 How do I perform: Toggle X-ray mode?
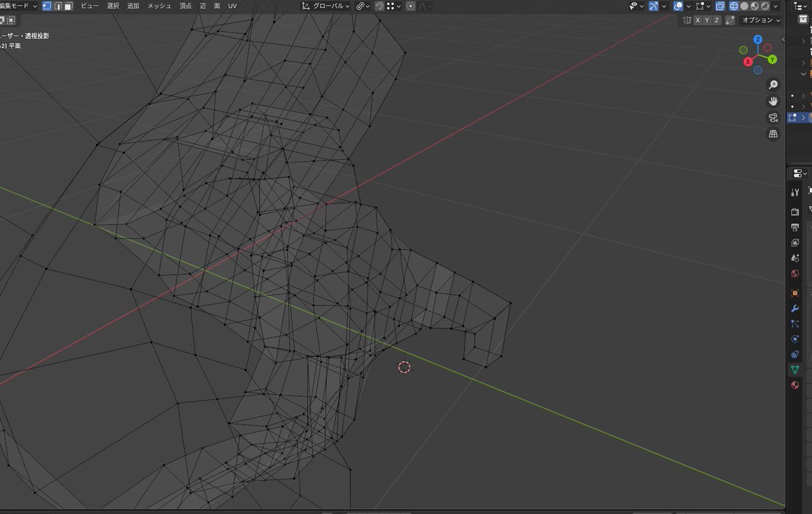(720, 6)
